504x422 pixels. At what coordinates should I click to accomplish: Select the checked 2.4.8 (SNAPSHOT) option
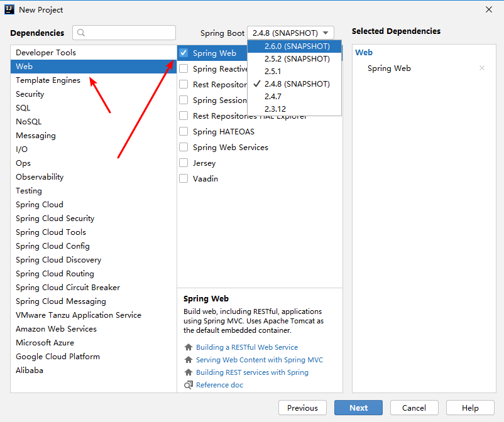point(295,84)
